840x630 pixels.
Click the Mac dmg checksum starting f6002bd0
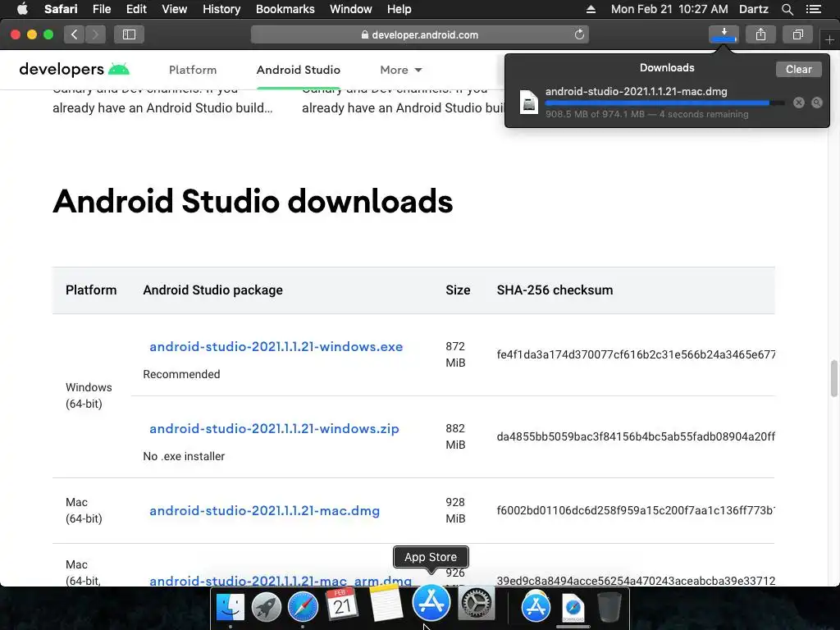[x=636, y=510]
